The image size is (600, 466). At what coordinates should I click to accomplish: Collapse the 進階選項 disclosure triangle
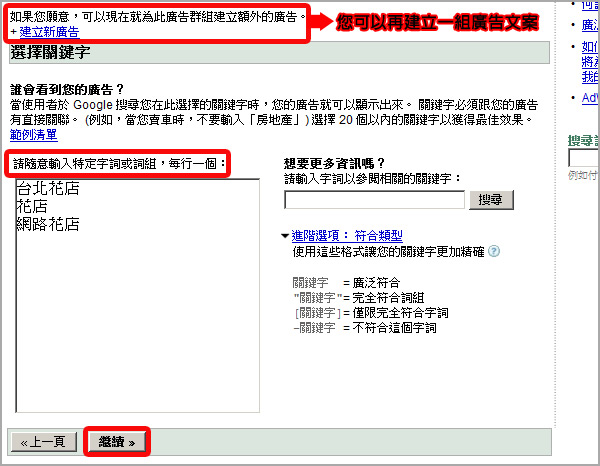(285, 236)
